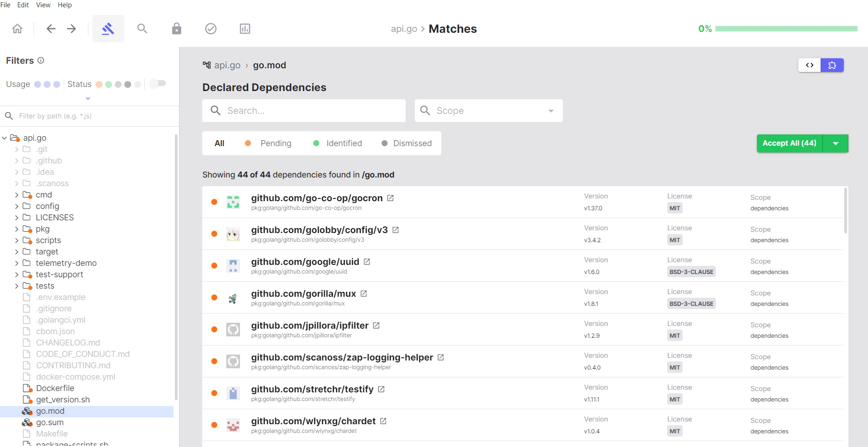Open the lock (cryptography) view
Screen dimensions: 868x447
[177, 29]
